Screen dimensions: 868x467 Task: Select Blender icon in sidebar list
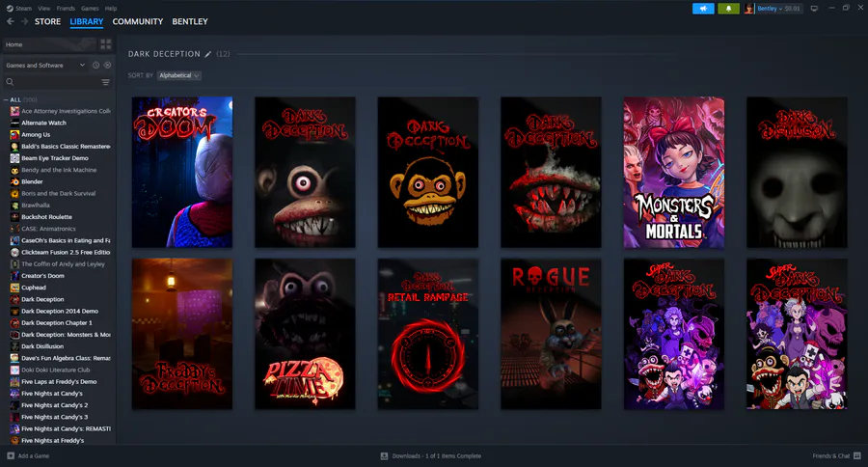[x=14, y=181]
